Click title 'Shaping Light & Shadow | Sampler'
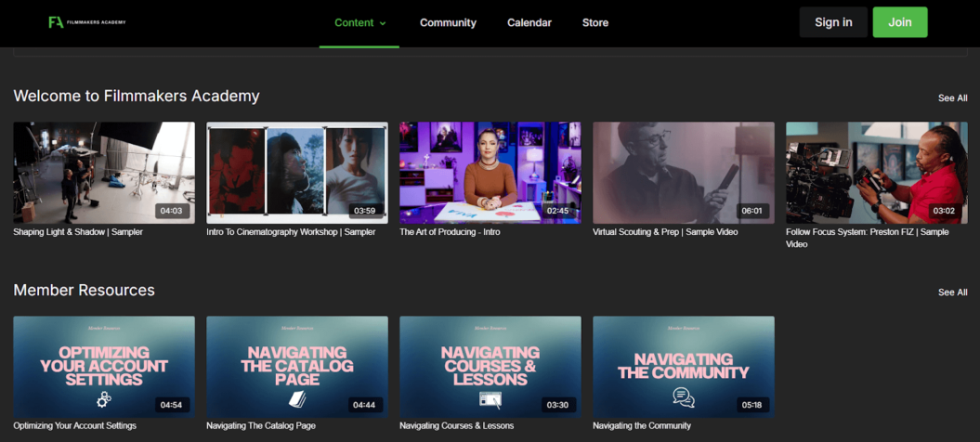The height and width of the screenshot is (442, 980). 78,232
